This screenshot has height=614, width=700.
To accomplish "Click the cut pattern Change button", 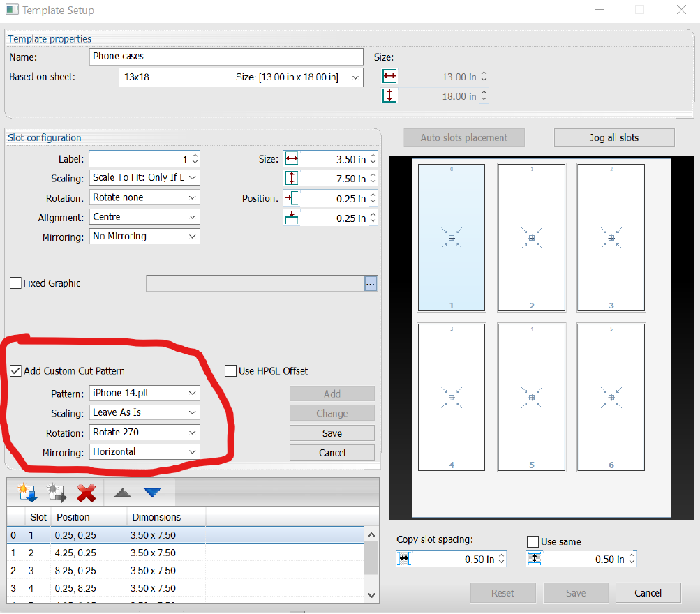I will click(x=332, y=413).
